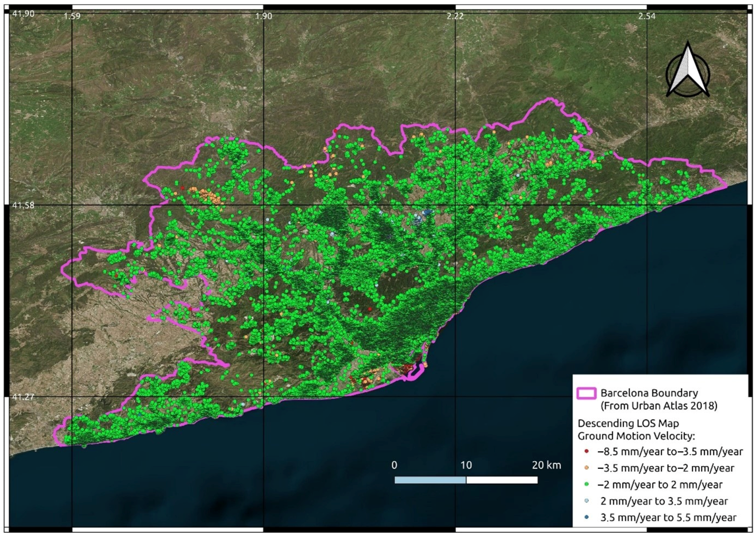
Task: Select the green −2 to 2 legend dot
Action: tap(587, 484)
